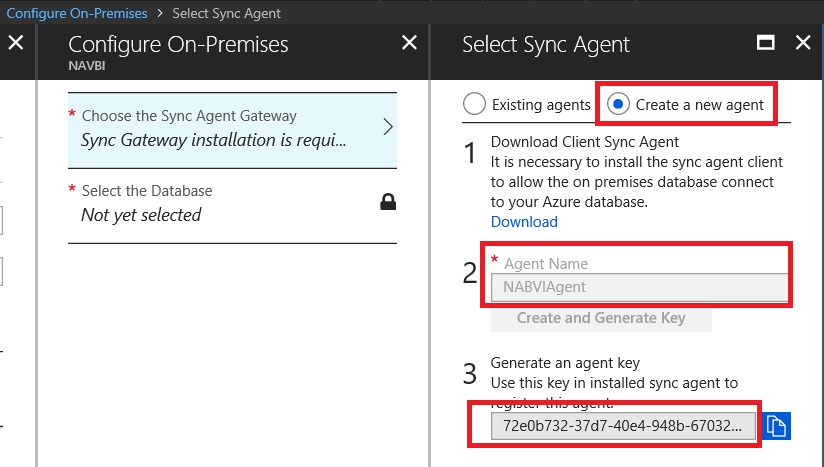Viewport: 824px width, 467px height.
Task: Click the Agent Name input field
Action: pos(639,287)
